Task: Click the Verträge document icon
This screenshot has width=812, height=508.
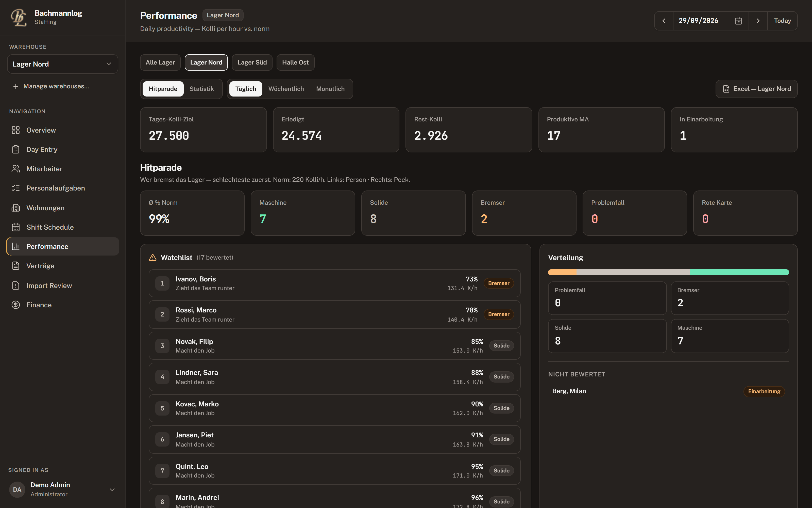Action: [x=16, y=266]
